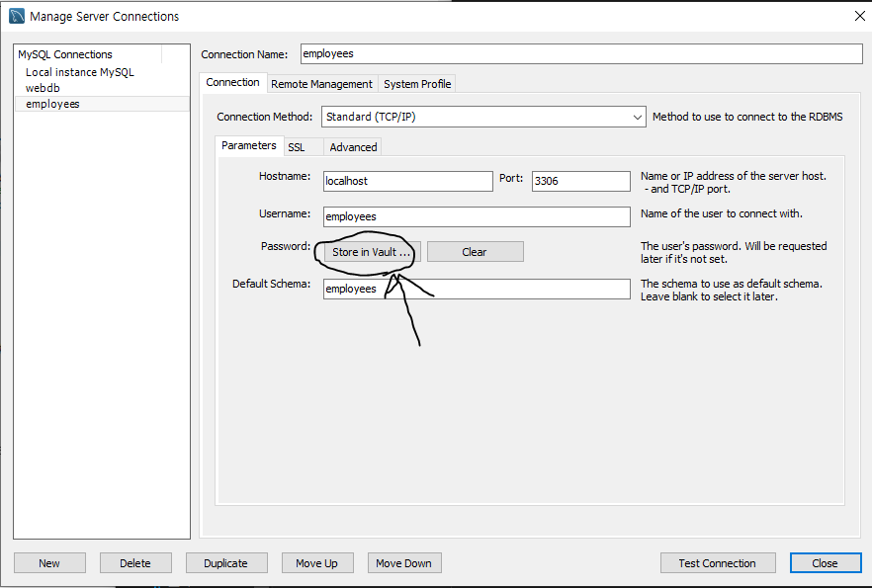Select Local instance MySQL connection
The height and width of the screenshot is (588, 872).
click(x=79, y=72)
